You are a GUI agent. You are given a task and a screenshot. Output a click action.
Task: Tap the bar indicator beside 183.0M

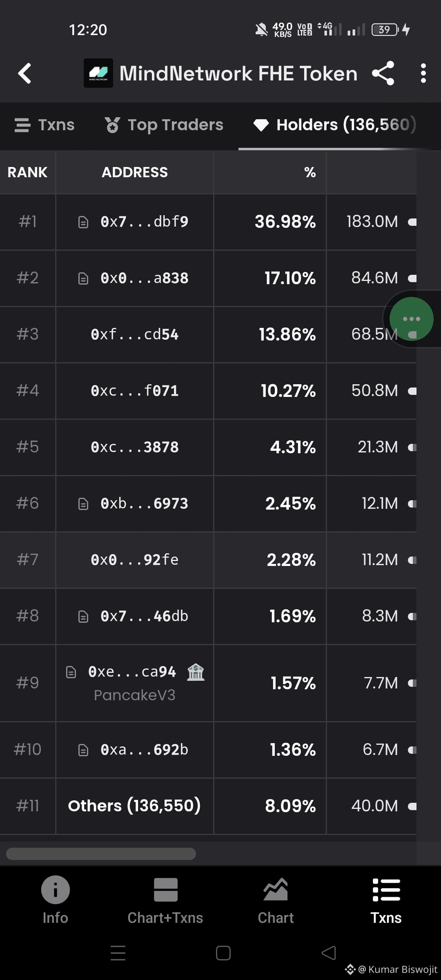coord(412,222)
